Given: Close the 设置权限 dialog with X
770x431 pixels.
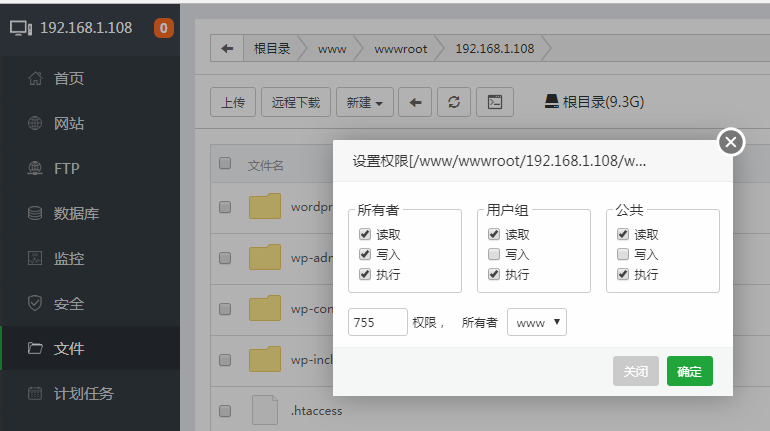Looking at the screenshot, I should click(x=731, y=142).
